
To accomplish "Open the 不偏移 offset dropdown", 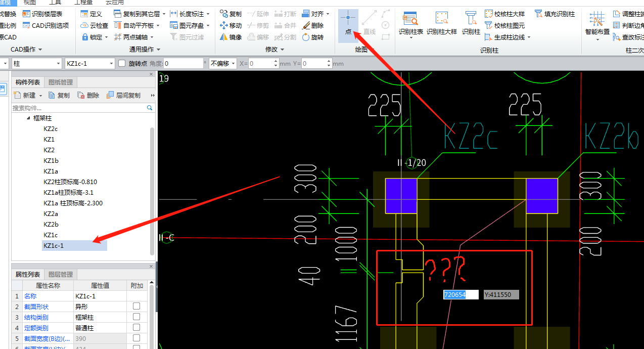I will click(233, 63).
